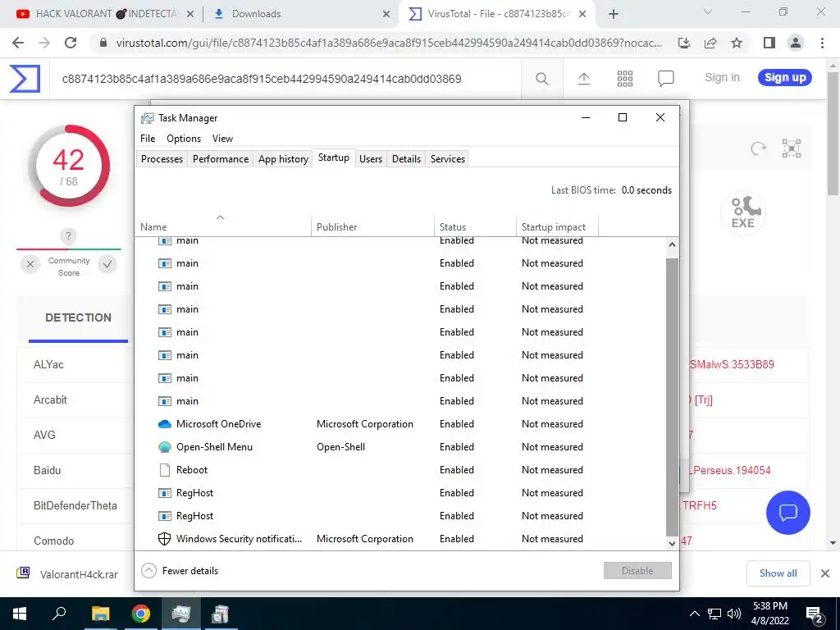Open VirusTotal notifications comment icon

665,79
